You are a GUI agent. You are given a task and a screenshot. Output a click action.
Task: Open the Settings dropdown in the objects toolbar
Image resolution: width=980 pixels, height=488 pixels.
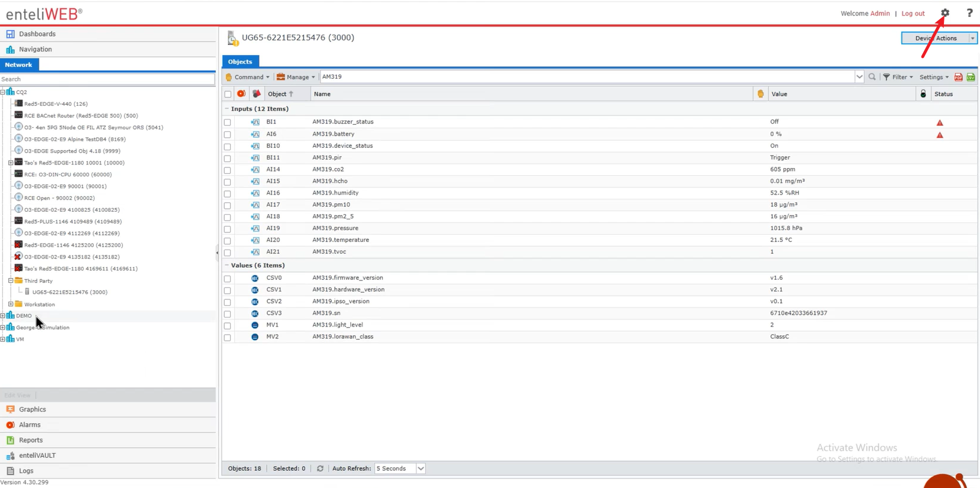point(934,77)
